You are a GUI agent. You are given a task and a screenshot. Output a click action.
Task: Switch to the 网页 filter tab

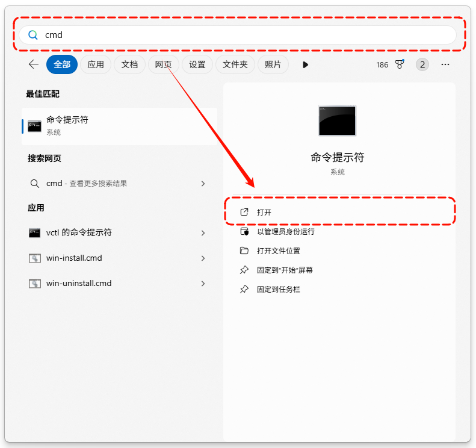pos(163,64)
